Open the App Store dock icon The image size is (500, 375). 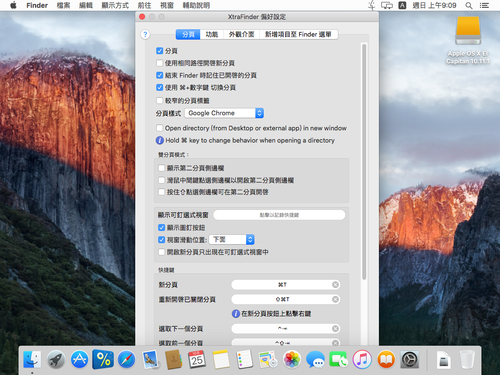[79, 360]
